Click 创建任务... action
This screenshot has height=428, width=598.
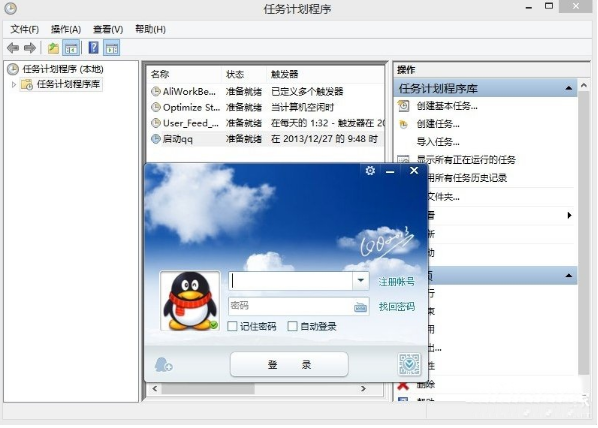pyautogui.click(x=438, y=124)
